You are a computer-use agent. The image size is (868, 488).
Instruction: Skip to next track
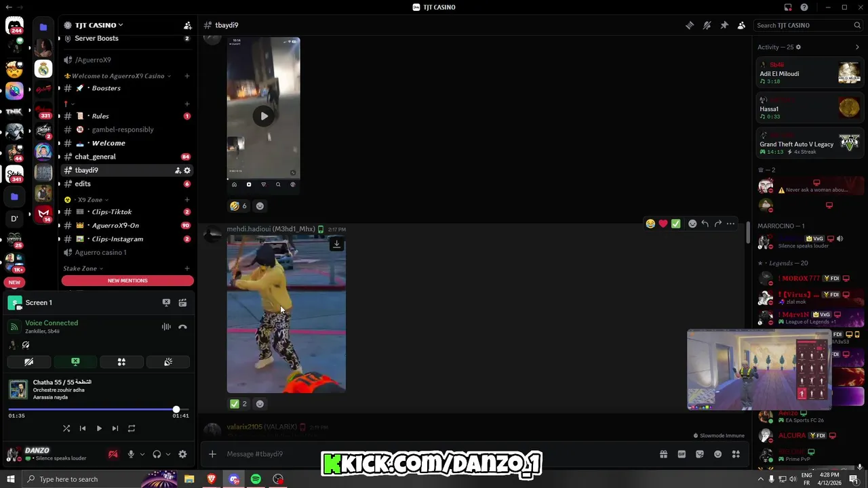click(115, 428)
